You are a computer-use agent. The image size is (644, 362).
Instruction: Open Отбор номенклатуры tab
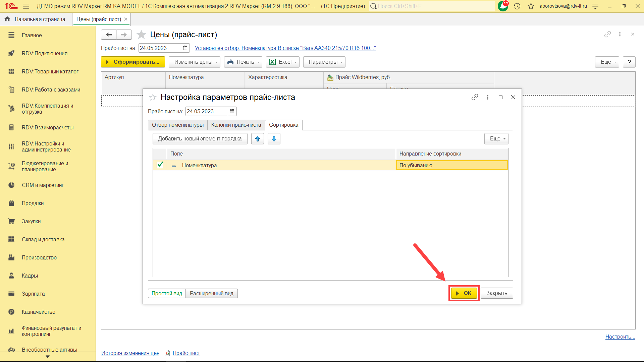(x=177, y=125)
